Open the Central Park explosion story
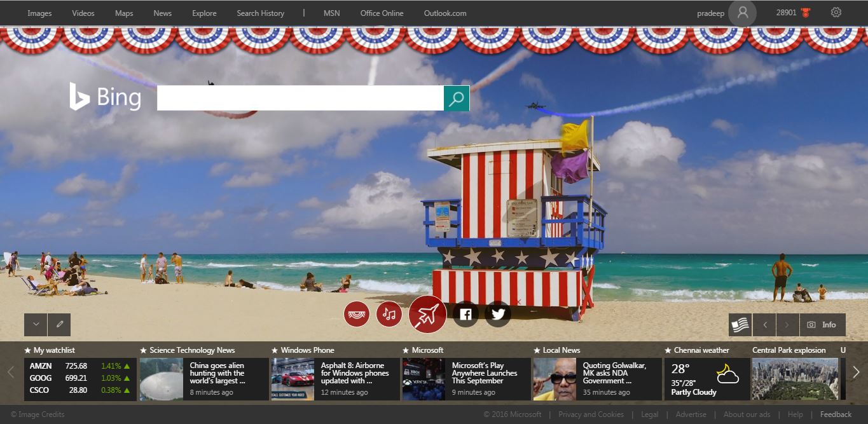This screenshot has width=868, height=424. tap(789, 350)
